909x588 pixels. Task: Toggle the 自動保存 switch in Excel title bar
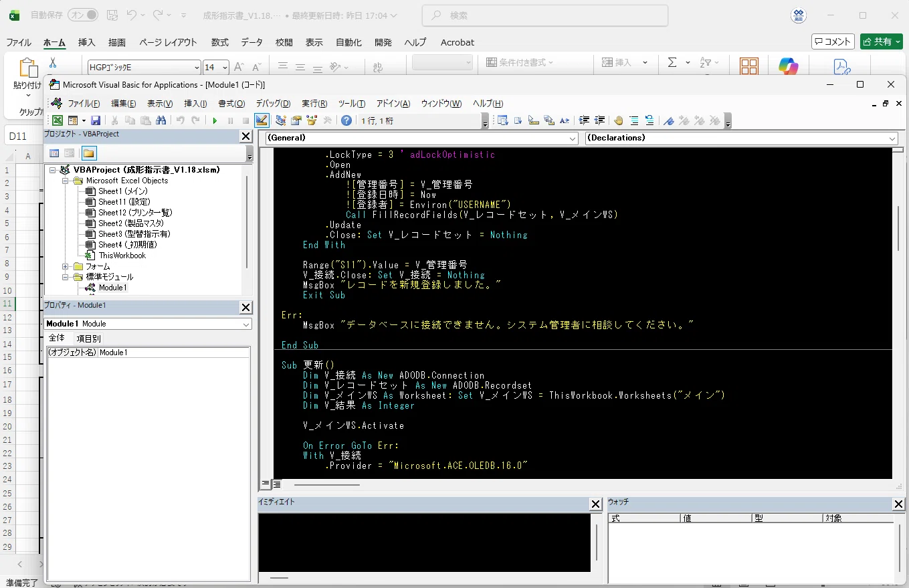(x=83, y=15)
